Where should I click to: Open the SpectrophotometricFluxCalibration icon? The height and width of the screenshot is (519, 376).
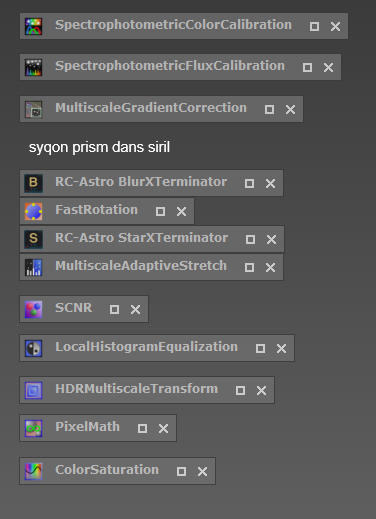click(x=33, y=67)
